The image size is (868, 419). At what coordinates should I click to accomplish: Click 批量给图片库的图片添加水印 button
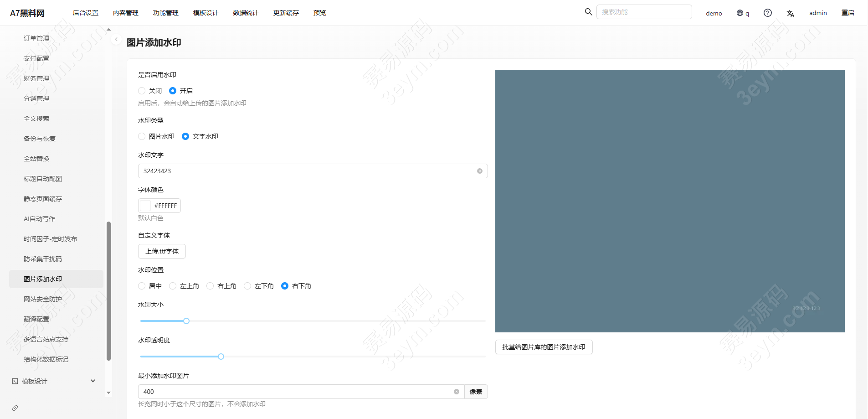tap(544, 347)
